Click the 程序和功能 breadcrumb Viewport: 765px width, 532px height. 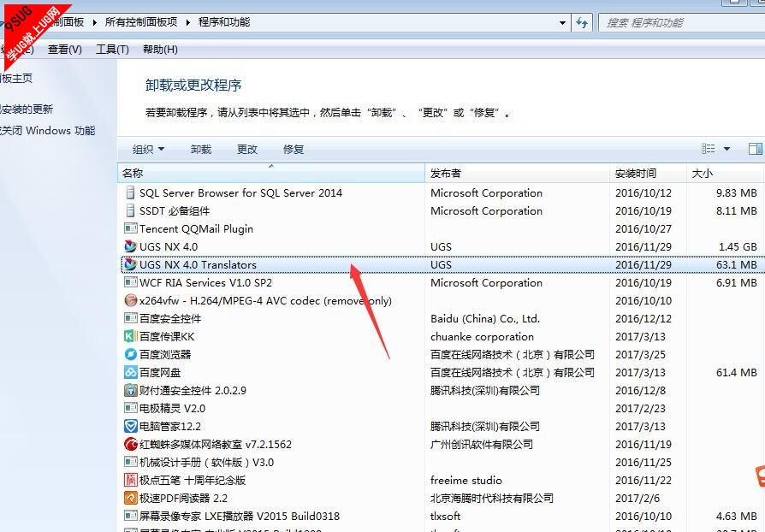(x=224, y=22)
